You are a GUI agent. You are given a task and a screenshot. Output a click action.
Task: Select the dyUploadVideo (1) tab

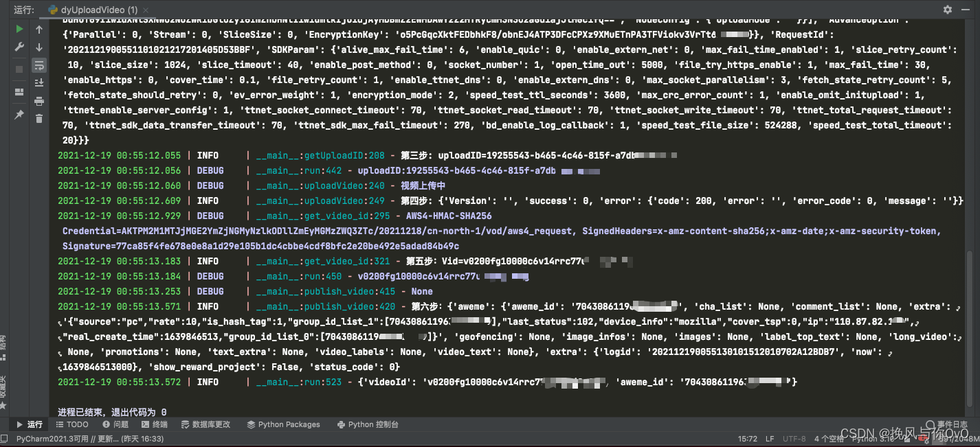coord(99,10)
